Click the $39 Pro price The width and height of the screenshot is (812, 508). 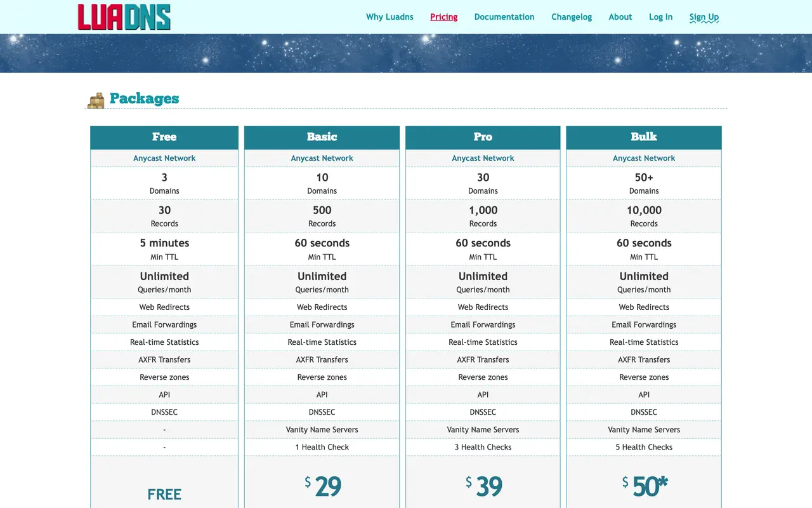[x=484, y=486]
